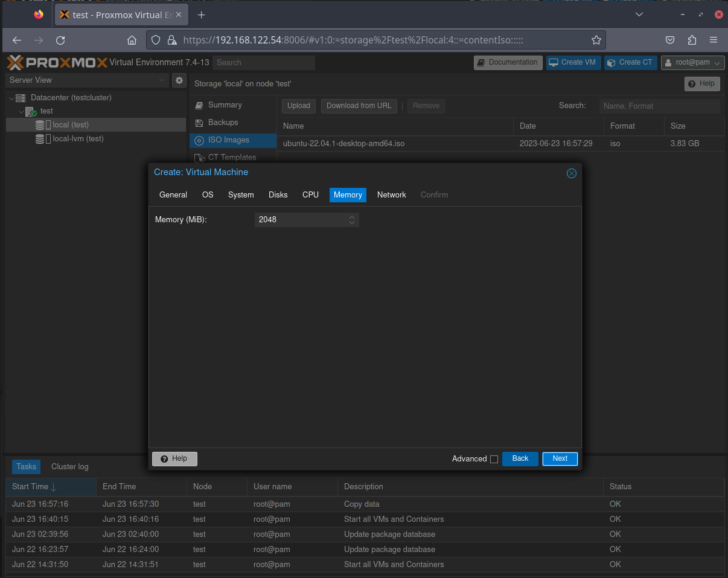Viewport: 728px width, 578px height.
Task: Collapse the test node expander
Action: [x=21, y=112]
